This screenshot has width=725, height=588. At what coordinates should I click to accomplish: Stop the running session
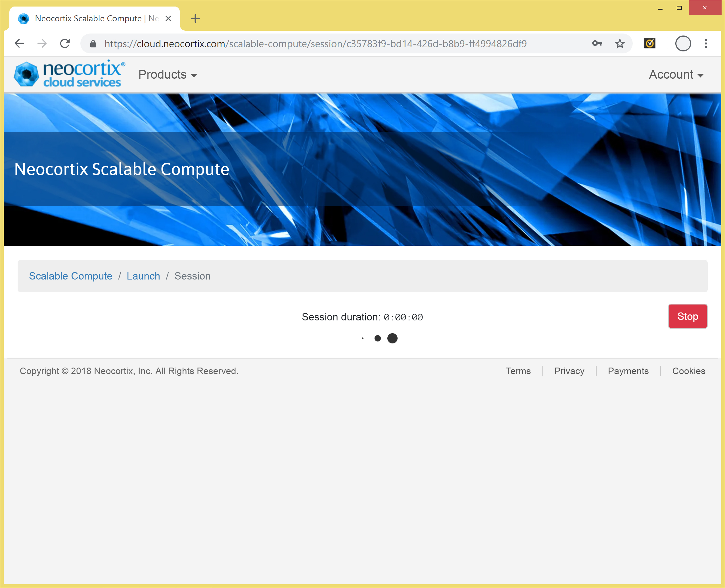[688, 316]
